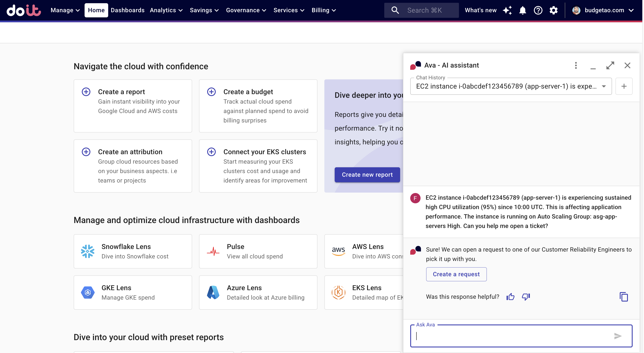The width and height of the screenshot is (644, 353).
Task: Open settings gear icon in navbar
Action: tap(553, 10)
